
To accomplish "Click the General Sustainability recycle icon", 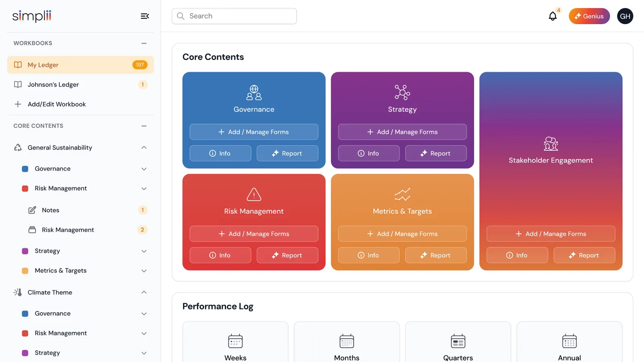I will point(18,148).
